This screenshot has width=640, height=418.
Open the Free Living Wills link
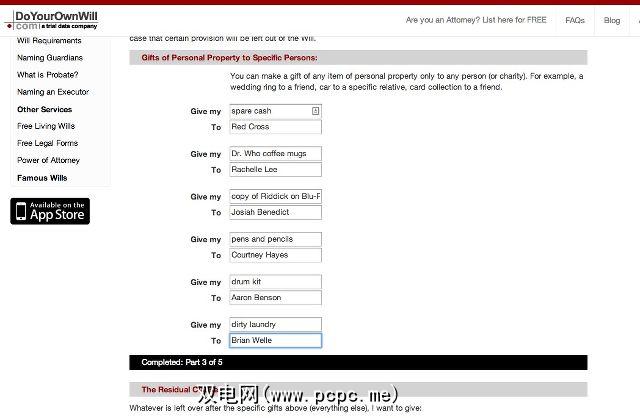pos(46,126)
